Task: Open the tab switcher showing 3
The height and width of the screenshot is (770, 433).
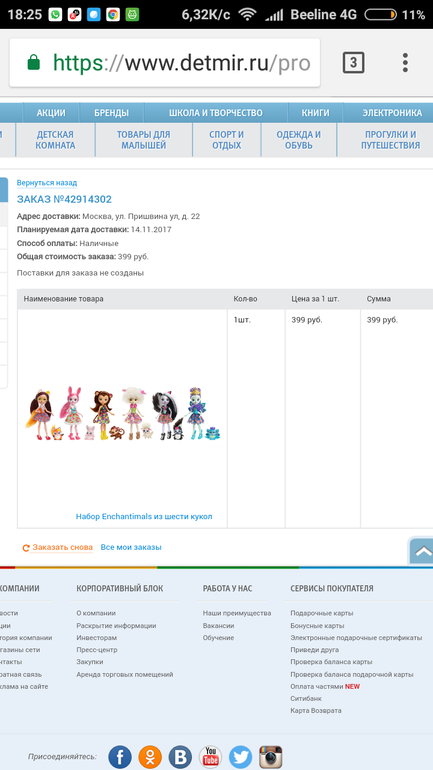Action: coord(353,63)
